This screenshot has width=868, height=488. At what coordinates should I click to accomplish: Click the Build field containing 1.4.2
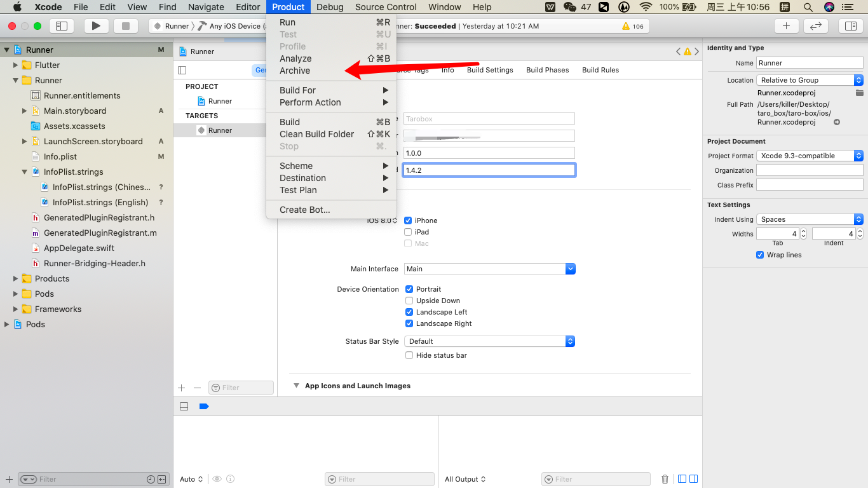click(x=489, y=170)
